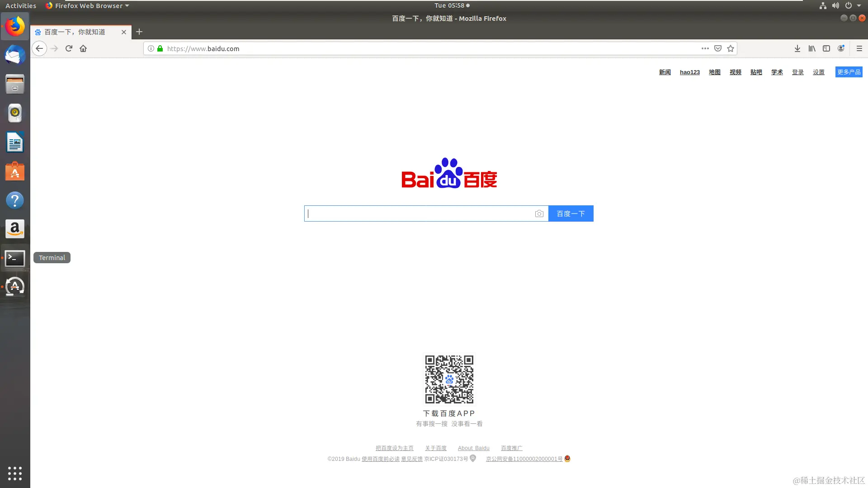Open the 视频 video link

736,72
